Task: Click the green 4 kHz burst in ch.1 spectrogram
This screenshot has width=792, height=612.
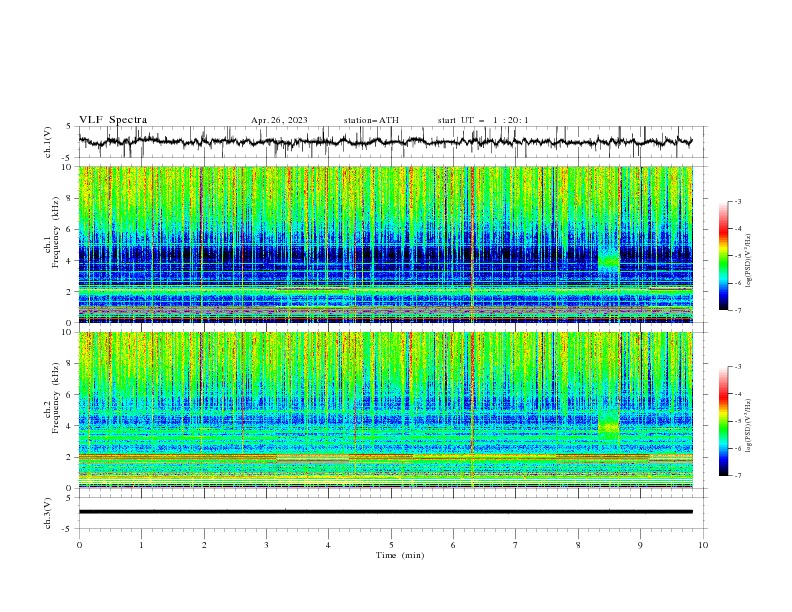Action: point(609,260)
